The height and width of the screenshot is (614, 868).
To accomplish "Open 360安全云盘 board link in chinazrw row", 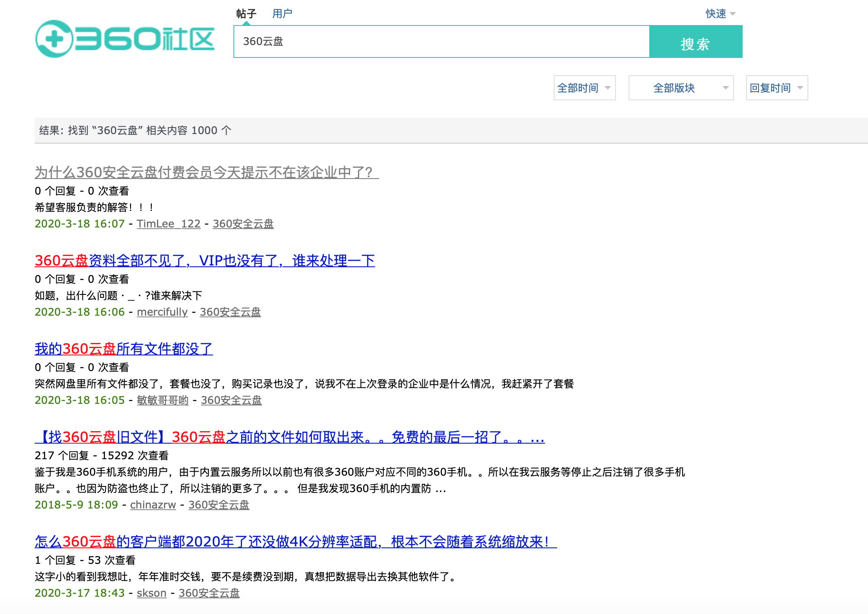I will pos(219,505).
